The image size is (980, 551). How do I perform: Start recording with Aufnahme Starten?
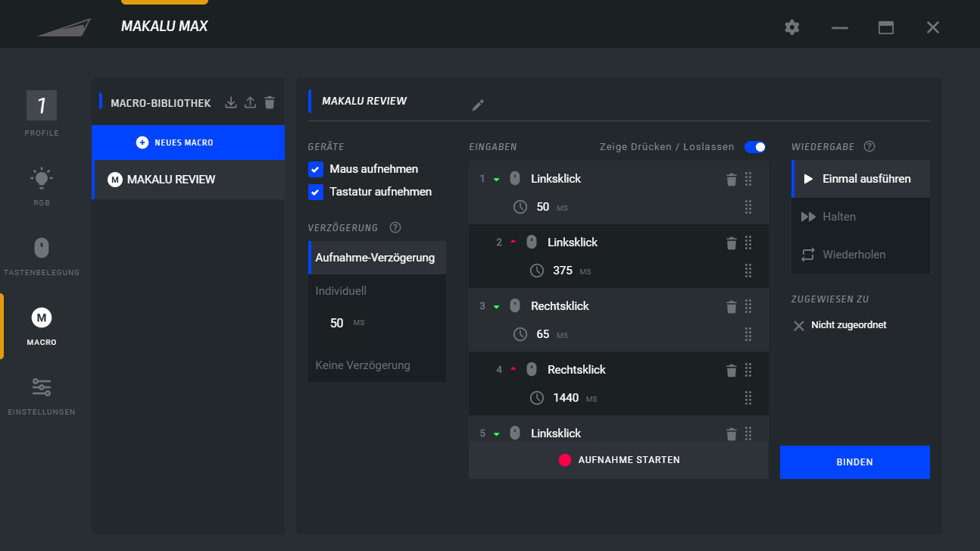(619, 460)
